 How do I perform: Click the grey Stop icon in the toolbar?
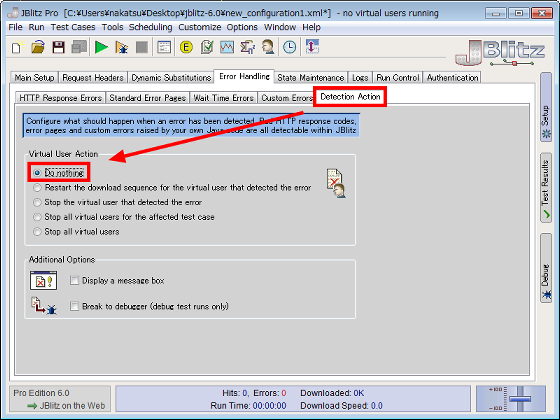142,47
